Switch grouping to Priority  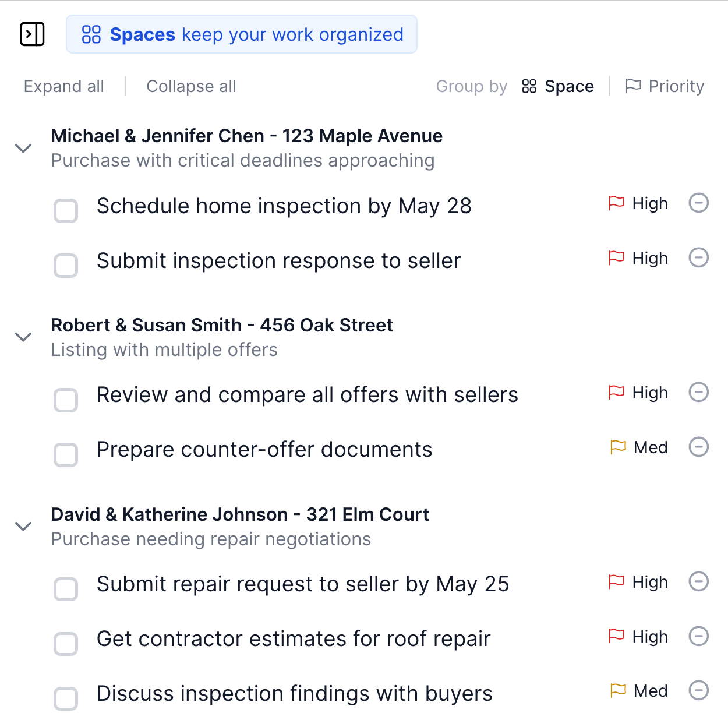(676, 86)
